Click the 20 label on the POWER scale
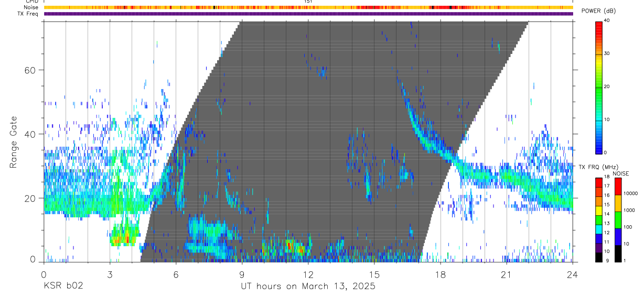This screenshot has width=644, height=297. [607, 87]
